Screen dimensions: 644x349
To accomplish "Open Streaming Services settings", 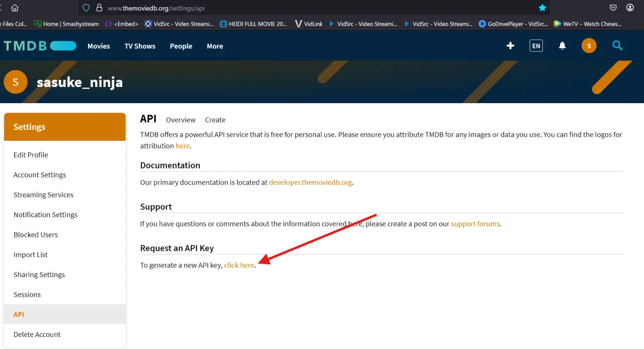I will (x=64, y=195).
